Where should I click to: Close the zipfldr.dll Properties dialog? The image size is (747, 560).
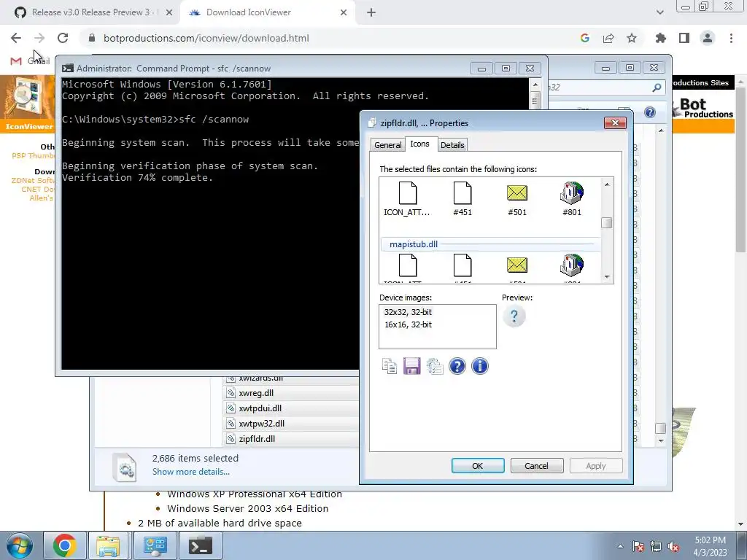615,123
